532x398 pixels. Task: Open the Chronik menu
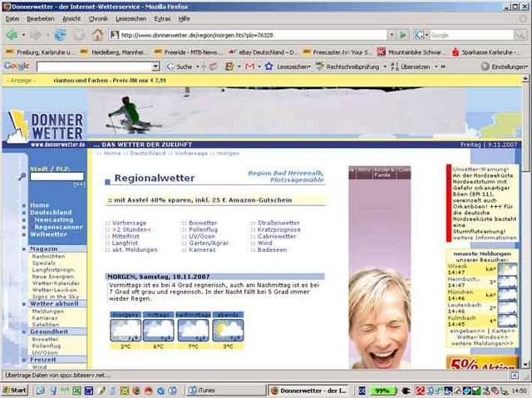[98, 19]
